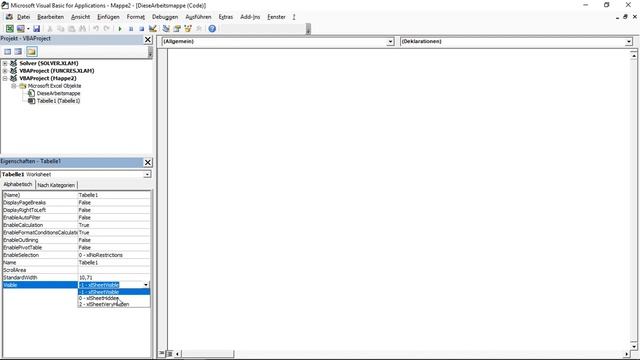Expand the Solver (SOLVER.XLAM) project node

(x=5, y=63)
